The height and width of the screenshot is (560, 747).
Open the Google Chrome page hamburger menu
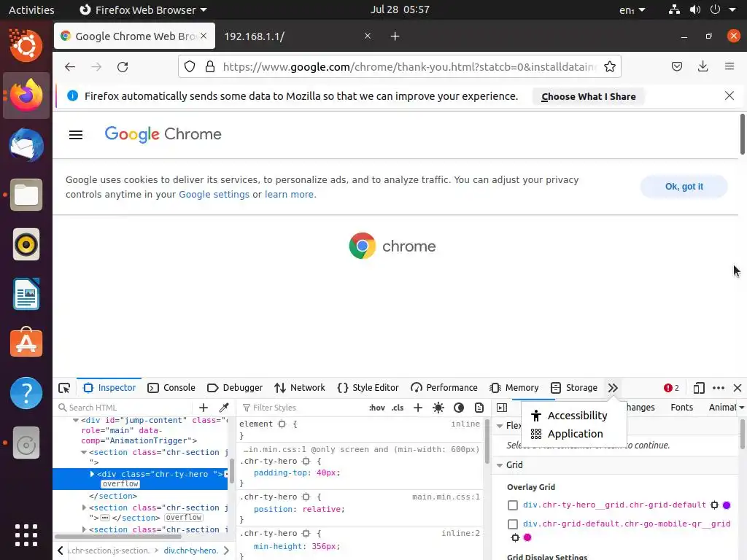pyautogui.click(x=76, y=135)
